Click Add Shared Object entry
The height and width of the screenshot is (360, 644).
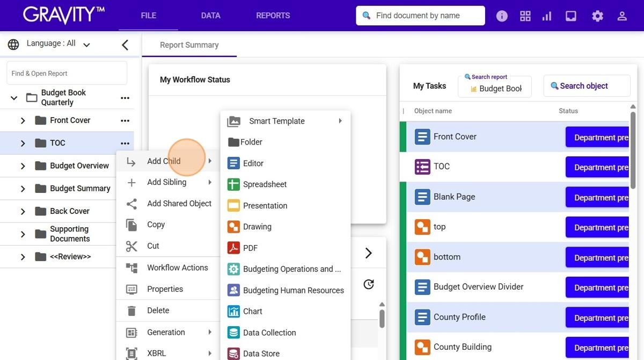(x=168, y=204)
